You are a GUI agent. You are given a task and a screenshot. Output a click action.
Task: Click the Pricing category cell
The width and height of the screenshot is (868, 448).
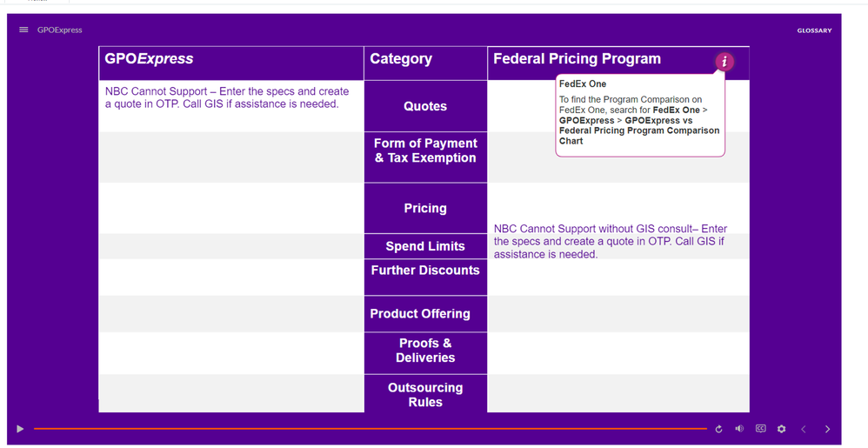pos(425,208)
